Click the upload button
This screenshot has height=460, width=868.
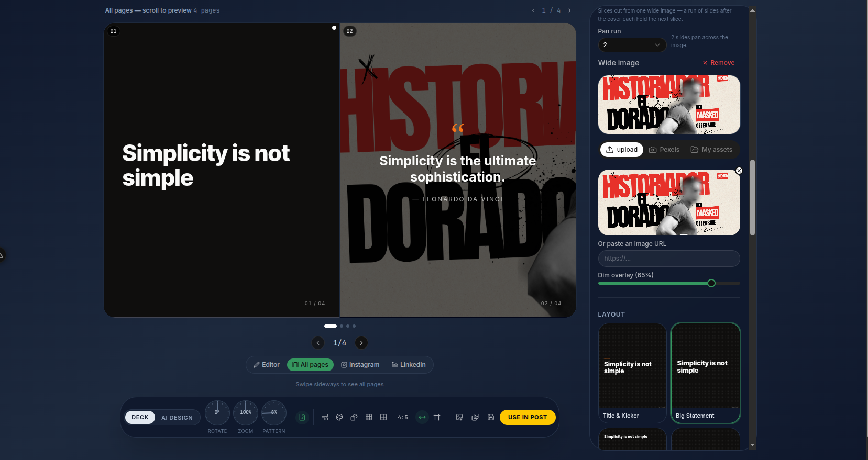[622, 150]
